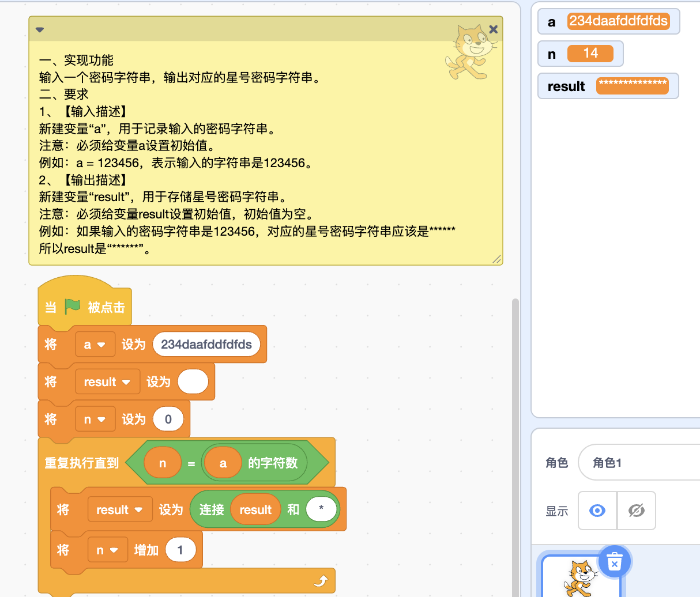Edit the value field containing 0

[x=168, y=420]
